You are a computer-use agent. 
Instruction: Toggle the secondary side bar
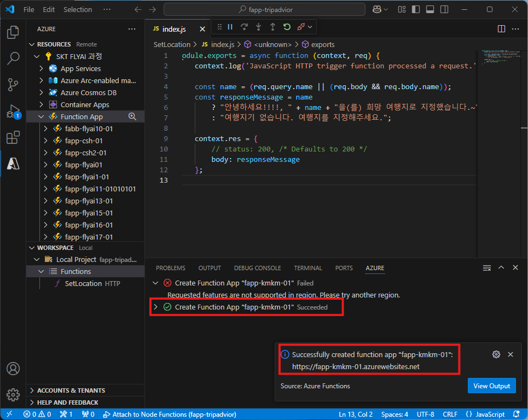[444, 9]
